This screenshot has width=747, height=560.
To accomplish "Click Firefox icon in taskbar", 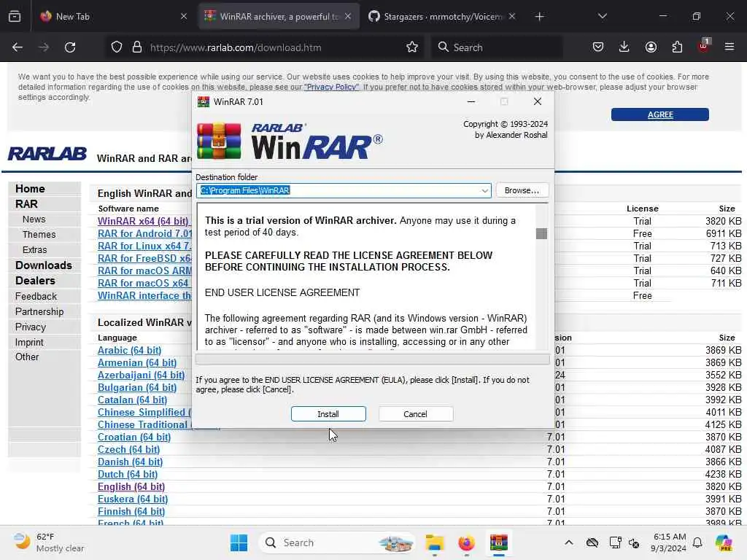I will (x=466, y=542).
